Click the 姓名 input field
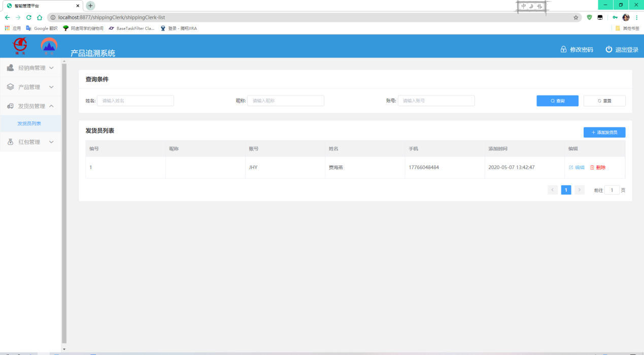The width and height of the screenshot is (644, 355). [x=135, y=101]
